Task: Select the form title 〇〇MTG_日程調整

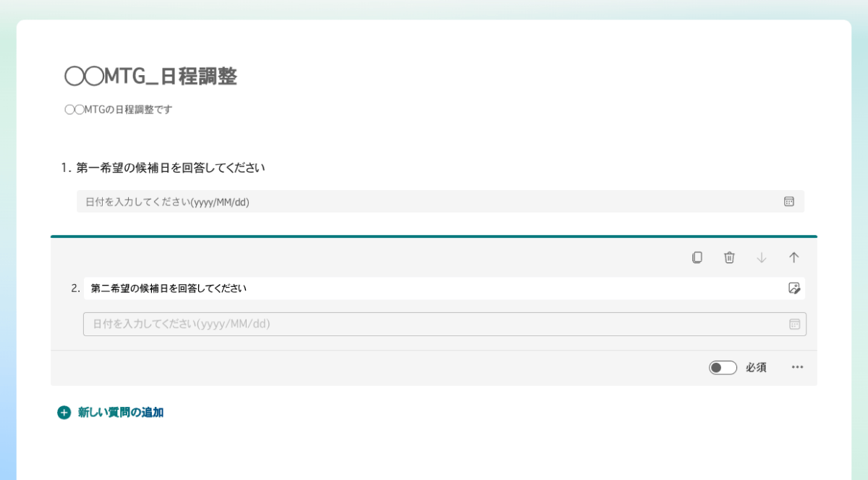Action: [150, 77]
